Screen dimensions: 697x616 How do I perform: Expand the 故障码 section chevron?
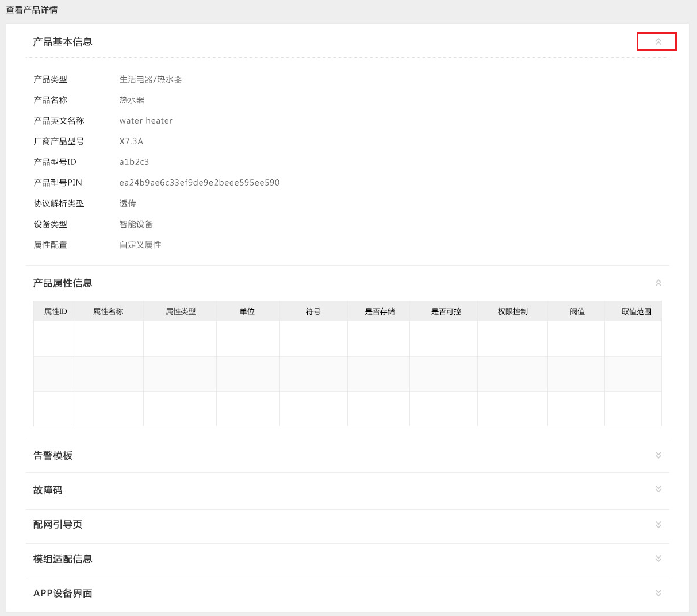pos(658,489)
